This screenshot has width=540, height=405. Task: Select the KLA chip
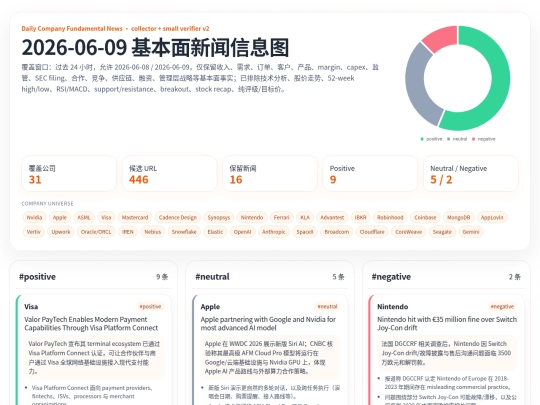[305, 217]
